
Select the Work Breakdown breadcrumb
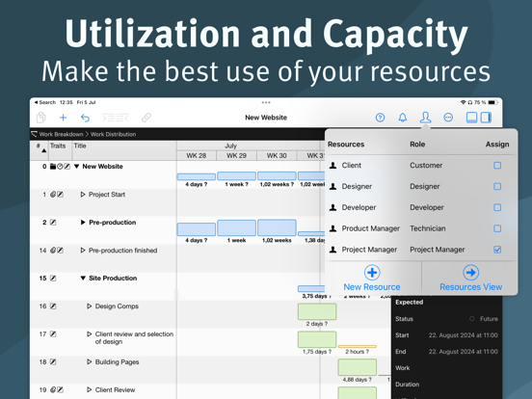61,134
